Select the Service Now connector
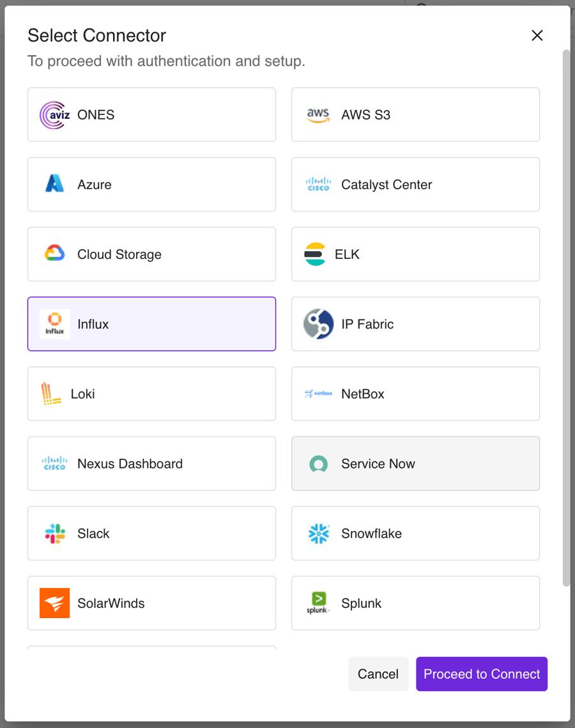The height and width of the screenshot is (728, 575). click(415, 463)
